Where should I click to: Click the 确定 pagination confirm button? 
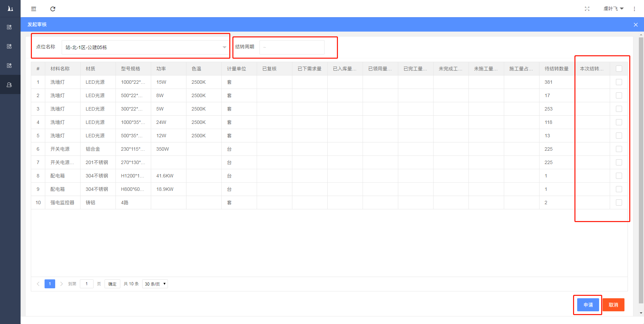[x=112, y=284]
